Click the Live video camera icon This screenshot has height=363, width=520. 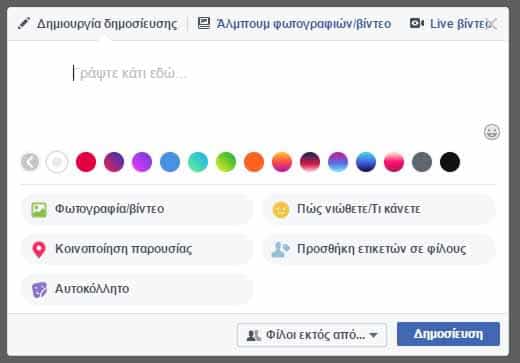417,23
